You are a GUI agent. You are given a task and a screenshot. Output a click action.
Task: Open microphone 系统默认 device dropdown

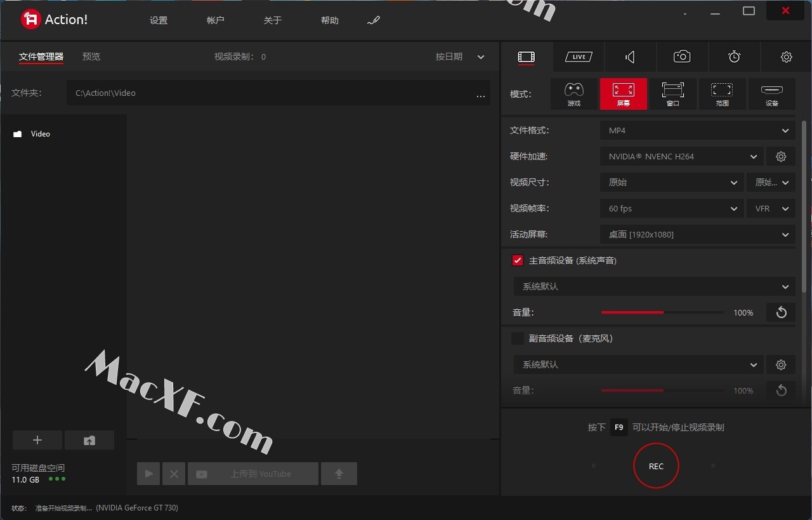pos(638,364)
